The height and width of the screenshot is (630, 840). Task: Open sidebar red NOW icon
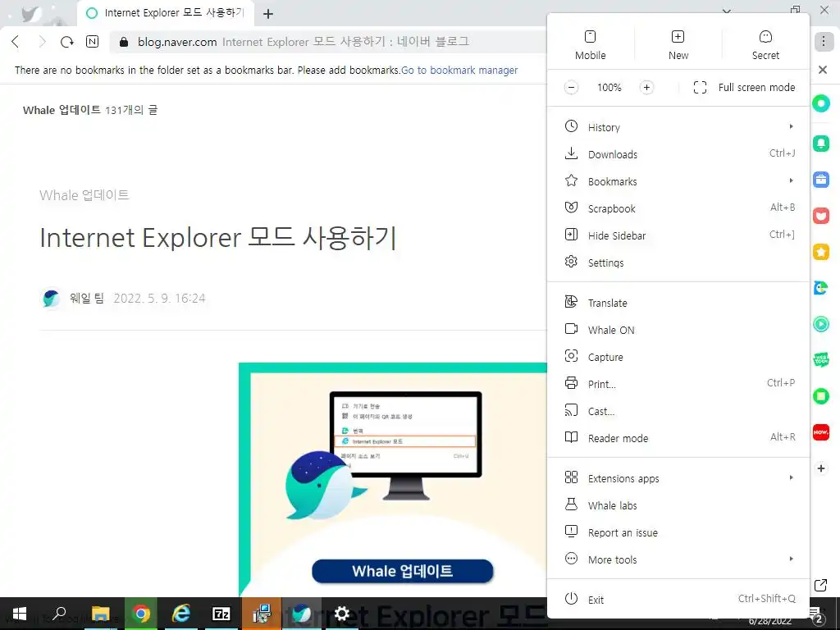pyautogui.click(x=820, y=431)
